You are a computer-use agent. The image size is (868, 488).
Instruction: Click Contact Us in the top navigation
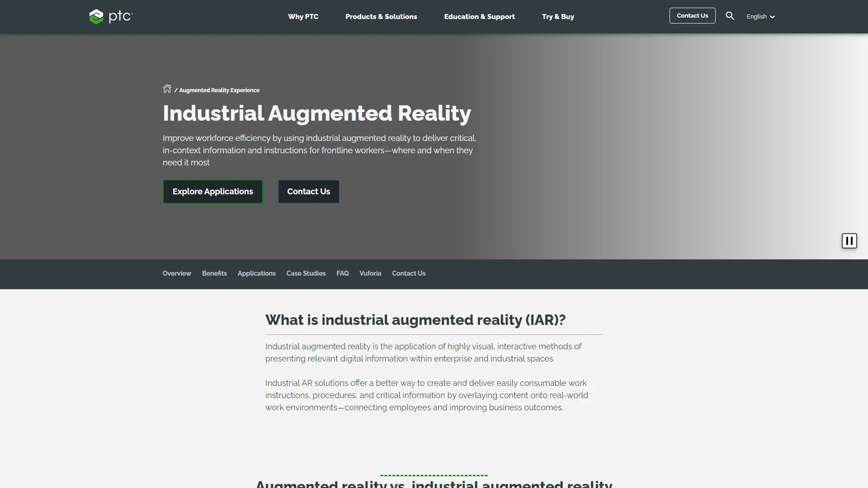692,15
